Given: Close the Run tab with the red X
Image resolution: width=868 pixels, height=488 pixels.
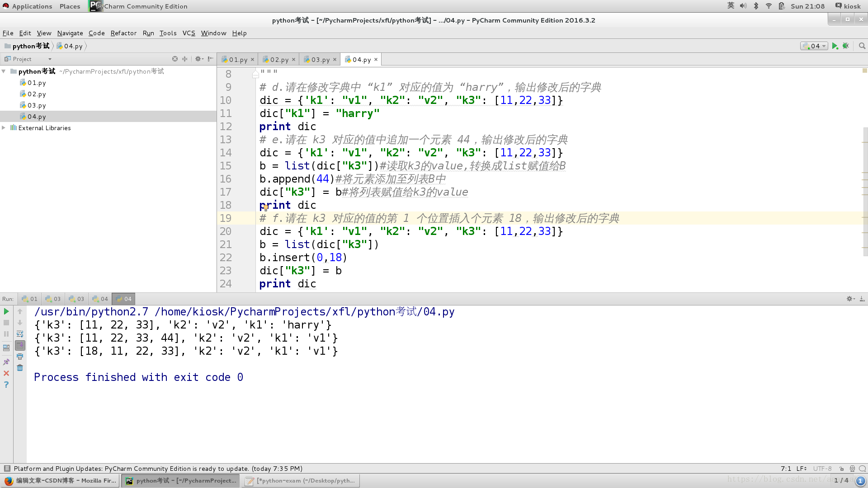Looking at the screenshot, I should click(x=6, y=373).
